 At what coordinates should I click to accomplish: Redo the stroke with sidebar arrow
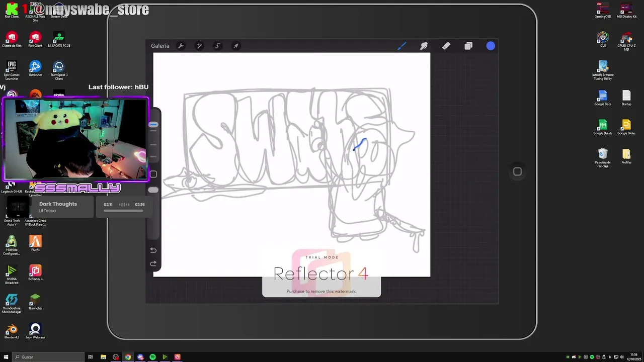click(153, 263)
